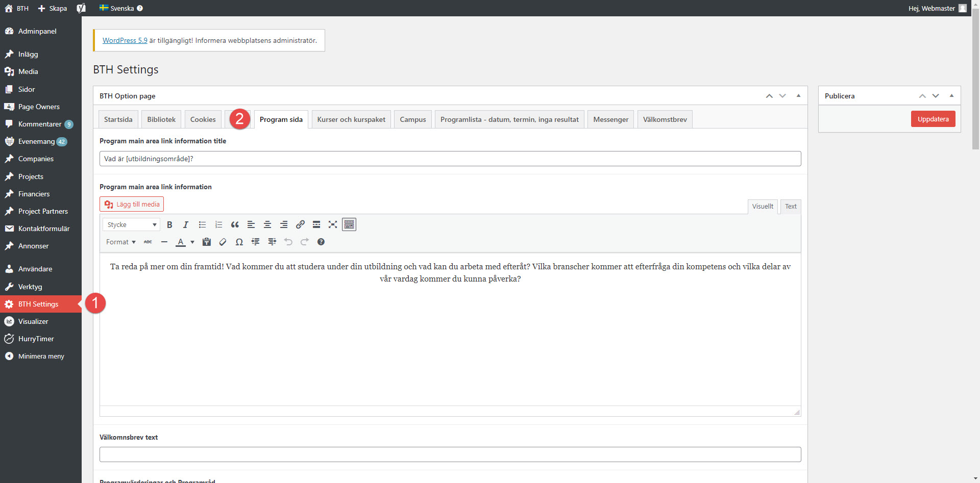Image resolution: width=980 pixels, height=483 pixels.
Task: Apply strikethrough formatting
Action: (148, 242)
